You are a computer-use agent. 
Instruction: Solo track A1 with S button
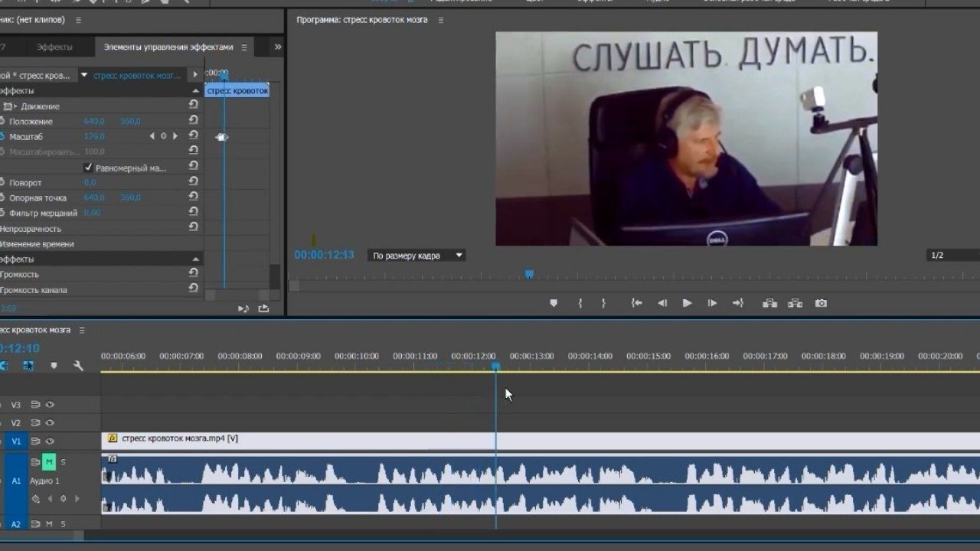tap(63, 461)
